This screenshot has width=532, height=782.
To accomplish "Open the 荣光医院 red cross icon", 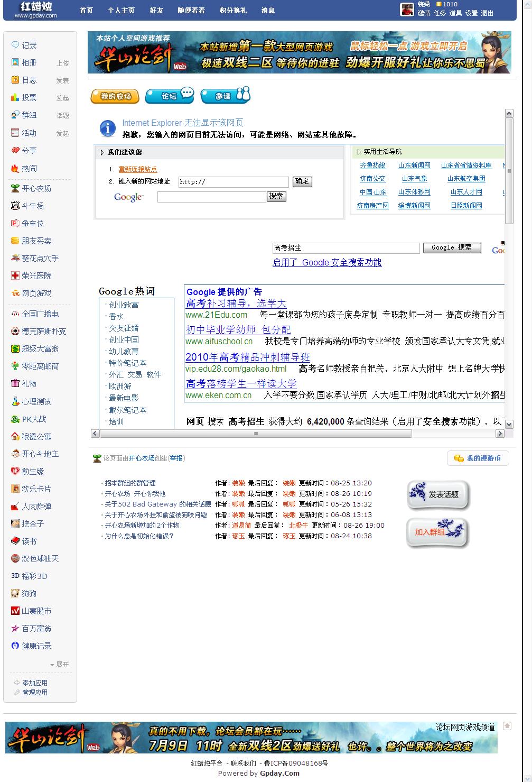I will pyautogui.click(x=15, y=275).
